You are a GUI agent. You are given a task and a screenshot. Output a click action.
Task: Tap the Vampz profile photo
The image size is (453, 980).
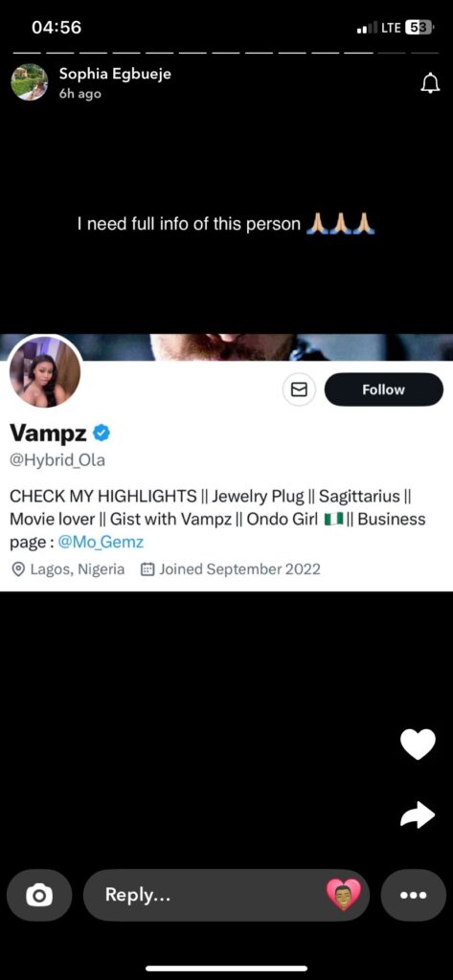tap(44, 370)
